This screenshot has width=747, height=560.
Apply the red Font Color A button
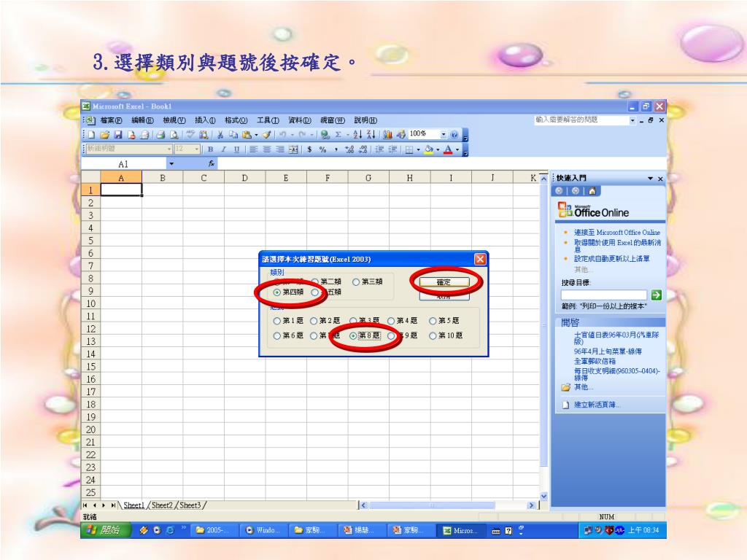448,149
